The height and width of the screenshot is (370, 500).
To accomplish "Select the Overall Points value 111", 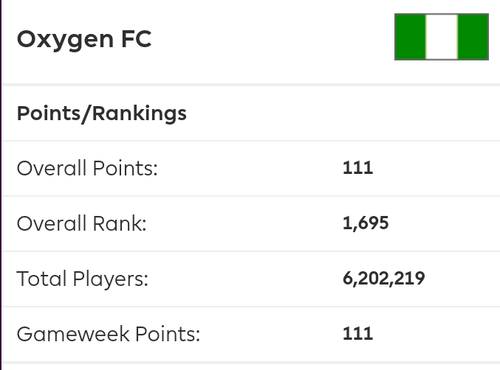I will coord(358,168).
